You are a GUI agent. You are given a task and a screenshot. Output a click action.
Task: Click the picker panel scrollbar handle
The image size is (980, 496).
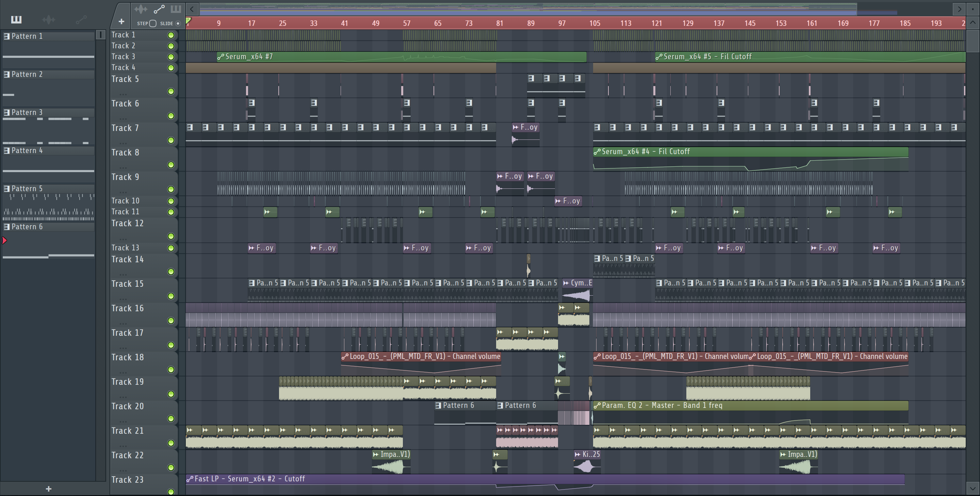[100, 35]
